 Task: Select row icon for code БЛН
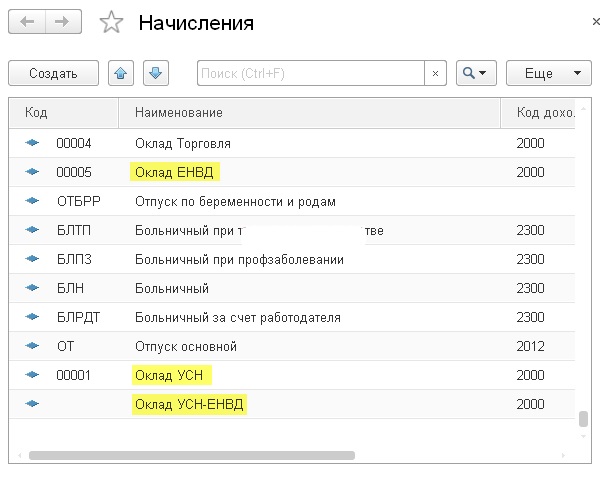click(x=32, y=288)
